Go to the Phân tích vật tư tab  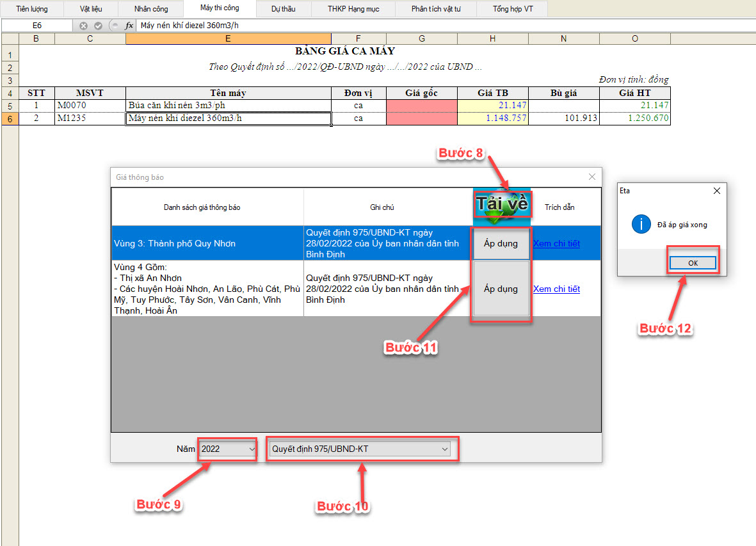[x=436, y=9]
